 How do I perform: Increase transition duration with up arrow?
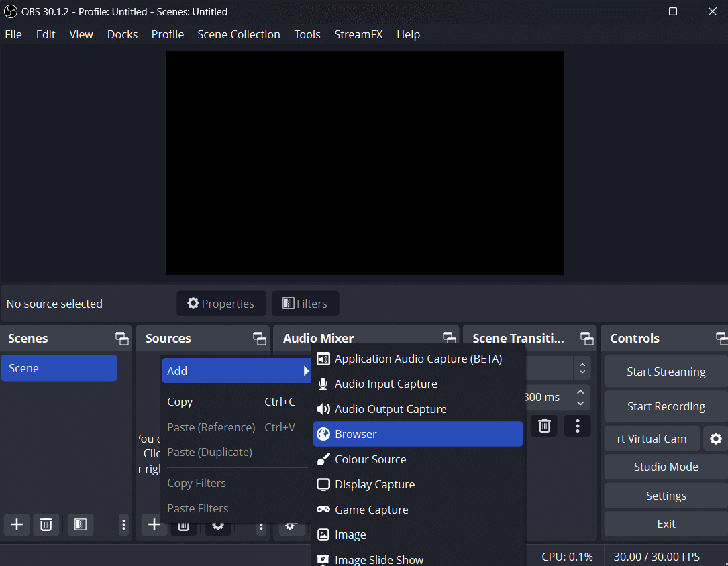580,392
